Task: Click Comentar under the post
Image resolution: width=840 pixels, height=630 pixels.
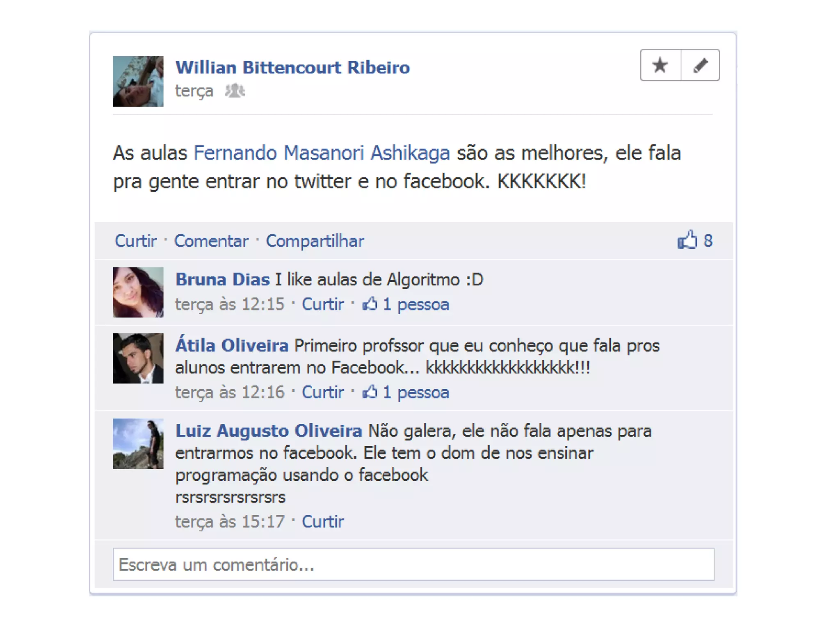Action: pos(211,241)
